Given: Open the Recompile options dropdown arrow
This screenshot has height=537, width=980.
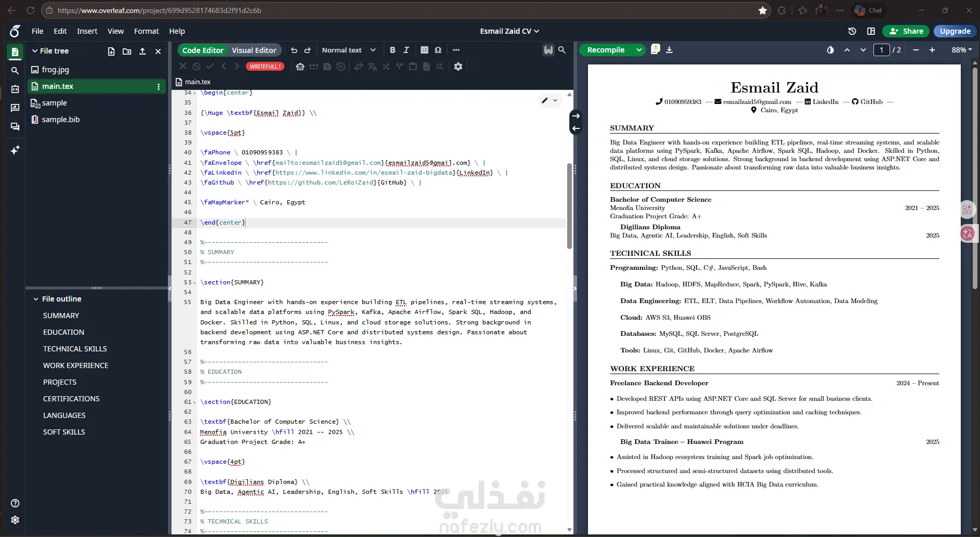Looking at the screenshot, I should click(x=639, y=50).
